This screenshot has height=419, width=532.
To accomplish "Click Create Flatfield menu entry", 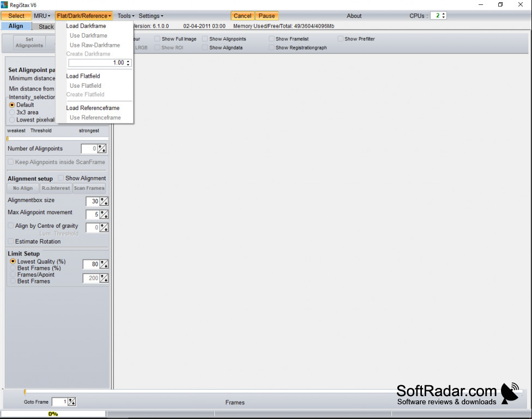I will click(x=85, y=94).
